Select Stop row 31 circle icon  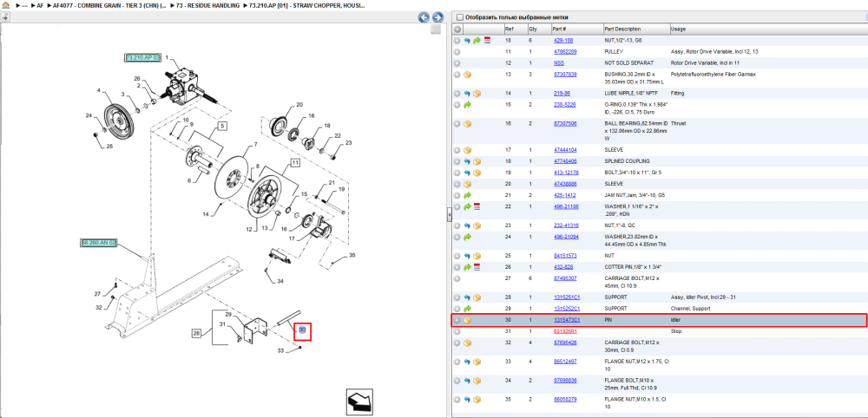457,331
